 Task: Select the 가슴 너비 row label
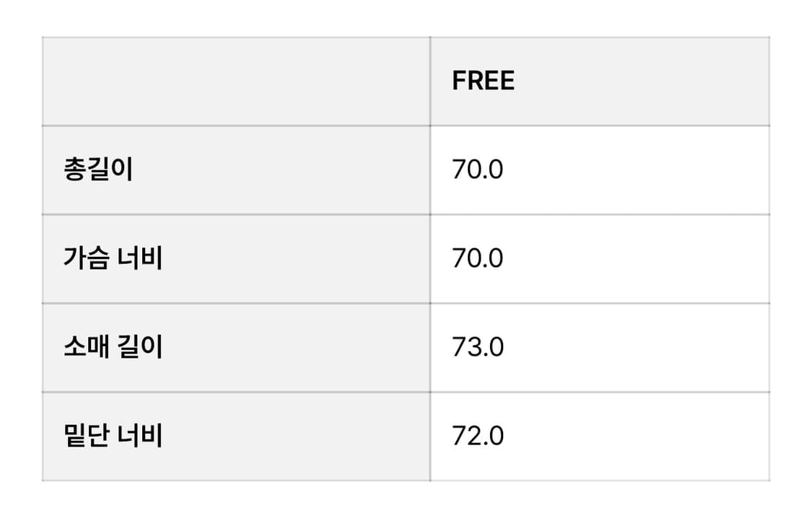(113, 258)
